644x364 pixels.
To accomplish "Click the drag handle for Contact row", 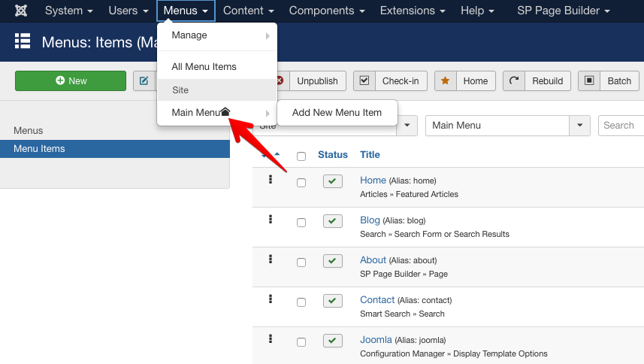I will coord(270,299).
